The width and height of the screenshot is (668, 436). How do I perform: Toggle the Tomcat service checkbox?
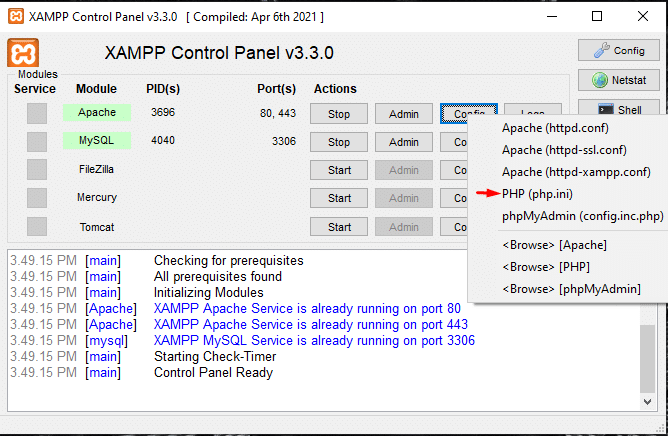(x=37, y=226)
